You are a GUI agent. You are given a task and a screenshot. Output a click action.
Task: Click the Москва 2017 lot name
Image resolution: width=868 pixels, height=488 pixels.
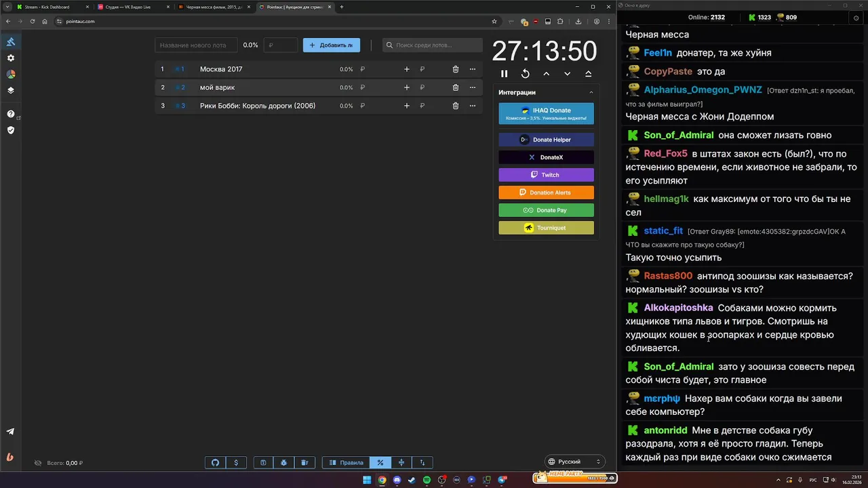(x=221, y=69)
